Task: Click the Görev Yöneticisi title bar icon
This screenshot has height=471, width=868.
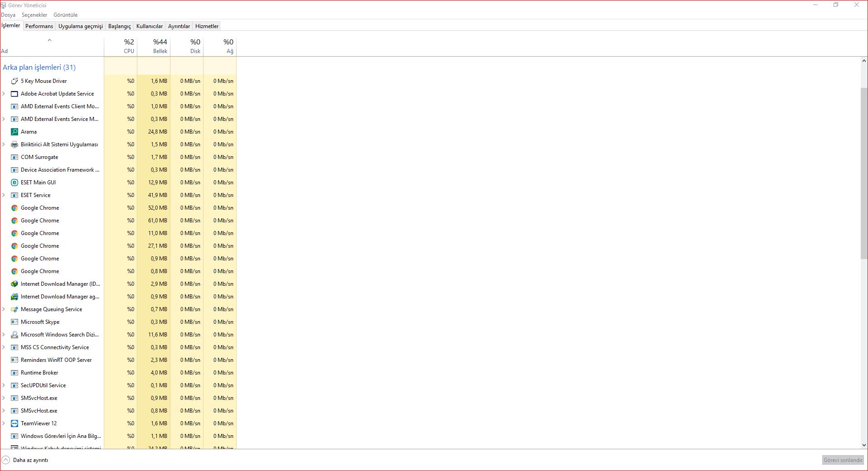Action: coord(3,5)
